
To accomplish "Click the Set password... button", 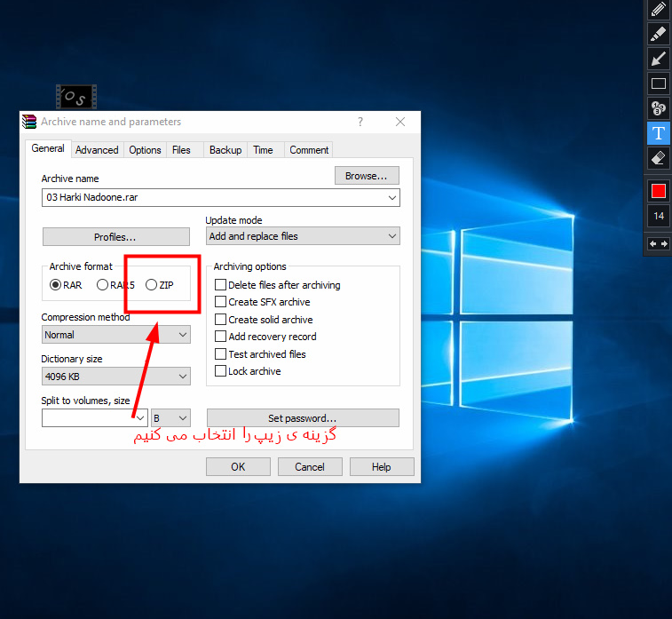I will 303,418.
